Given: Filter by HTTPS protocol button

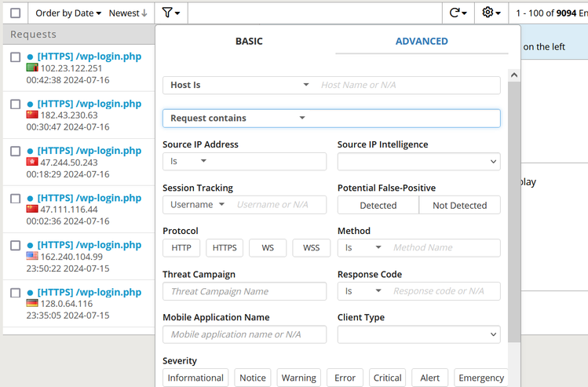Looking at the screenshot, I should click(x=225, y=248).
